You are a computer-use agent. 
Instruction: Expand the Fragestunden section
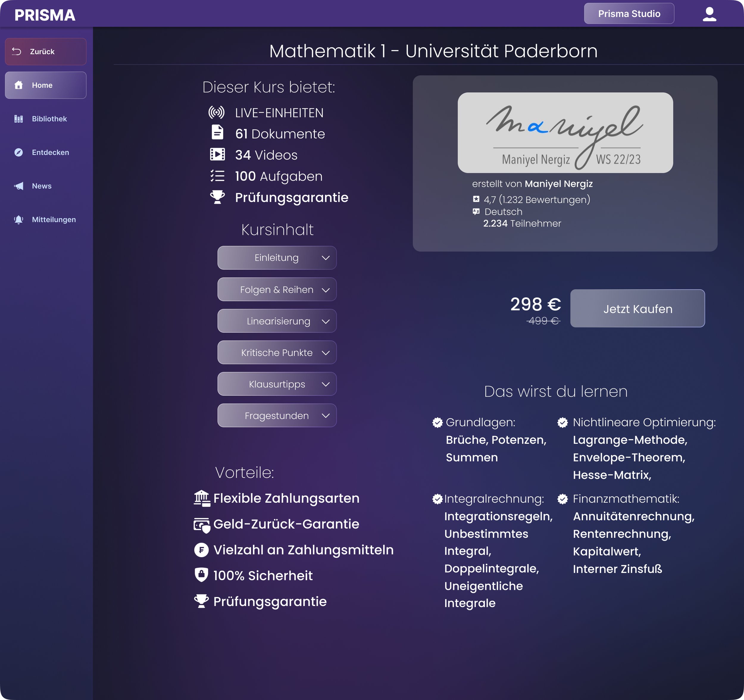click(277, 415)
